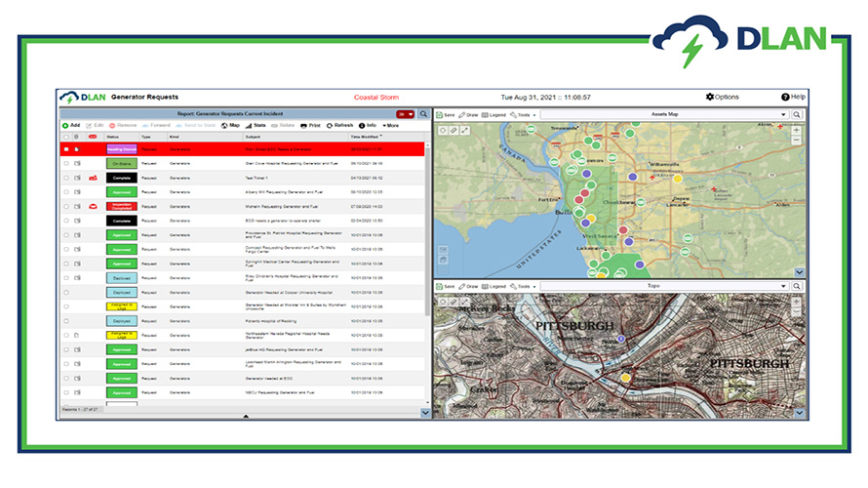Click the purple marker near Pittsburgh on topo map
Image resolution: width=868 pixels, height=488 pixels.
[x=621, y=339]
